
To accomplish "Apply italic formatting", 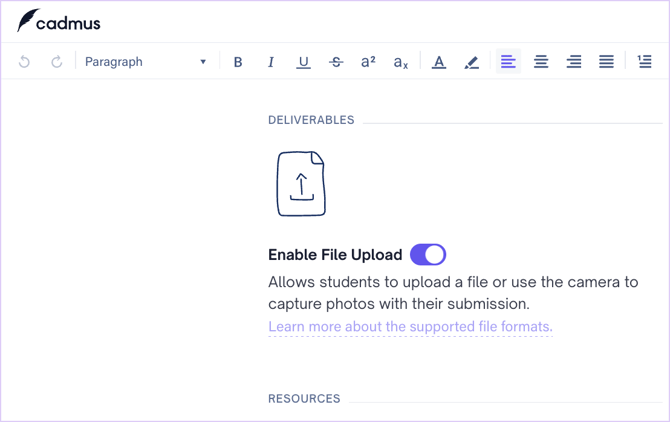I will point(271,62).
